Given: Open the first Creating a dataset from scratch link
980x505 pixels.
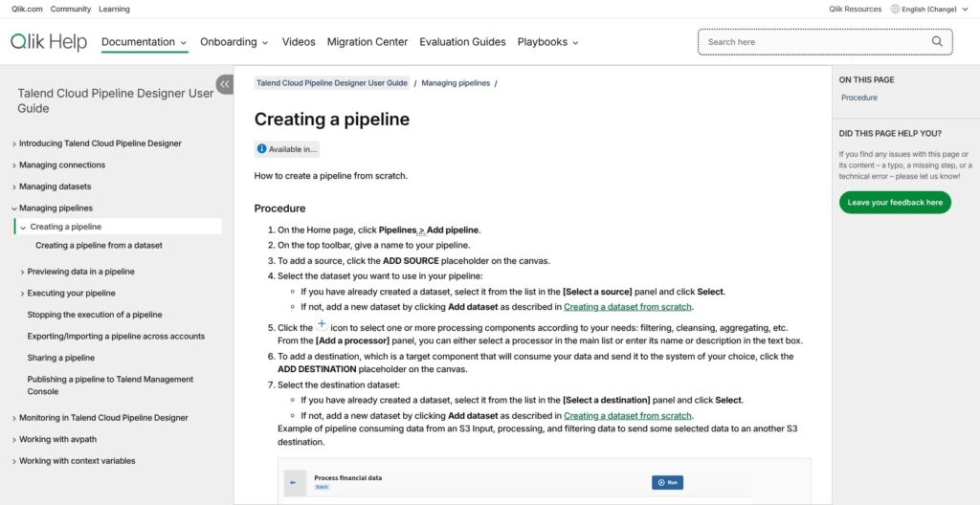Looking at the screenshot, I should coord(628,307).
